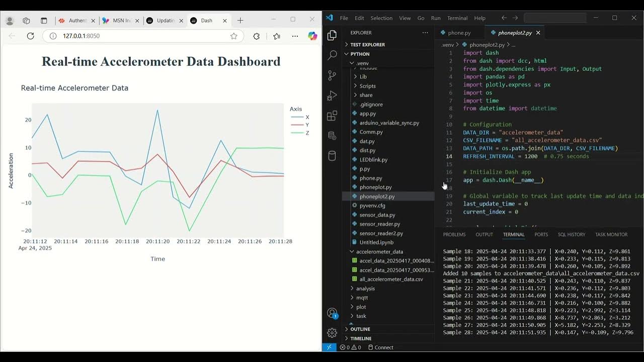Switch to the MSN browser tab
The height and width of the screenshot is (362, 644).
tap(122, 21)
